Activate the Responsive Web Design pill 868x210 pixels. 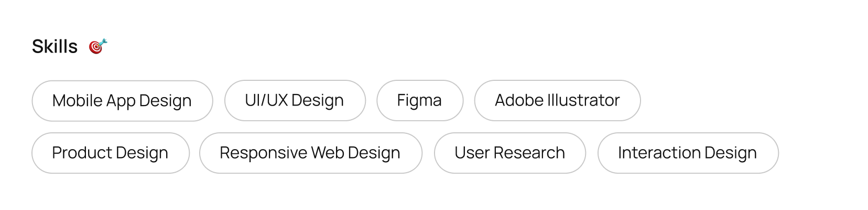click(310, 153)
